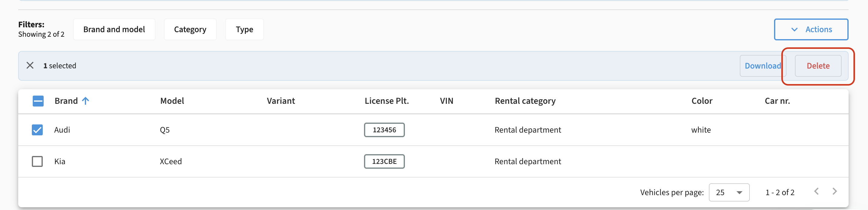868x210 pixels.
Task: Sort by Model column header
Action: pos(172,101)
